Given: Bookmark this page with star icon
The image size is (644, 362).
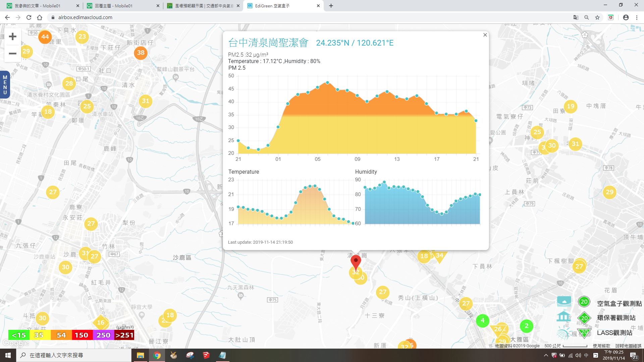Looking at the screenshot, I should 597,17.
